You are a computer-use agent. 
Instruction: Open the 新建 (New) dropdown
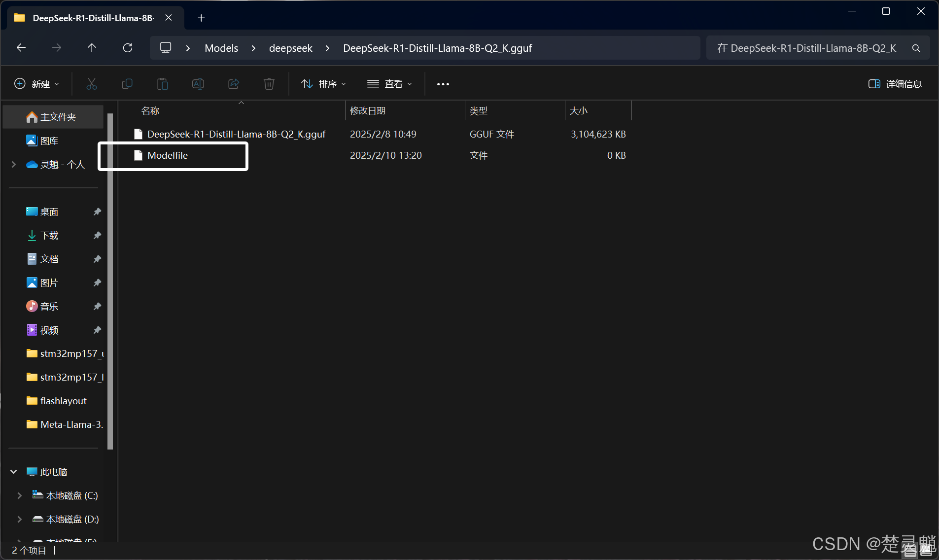[x=37, y=84]
